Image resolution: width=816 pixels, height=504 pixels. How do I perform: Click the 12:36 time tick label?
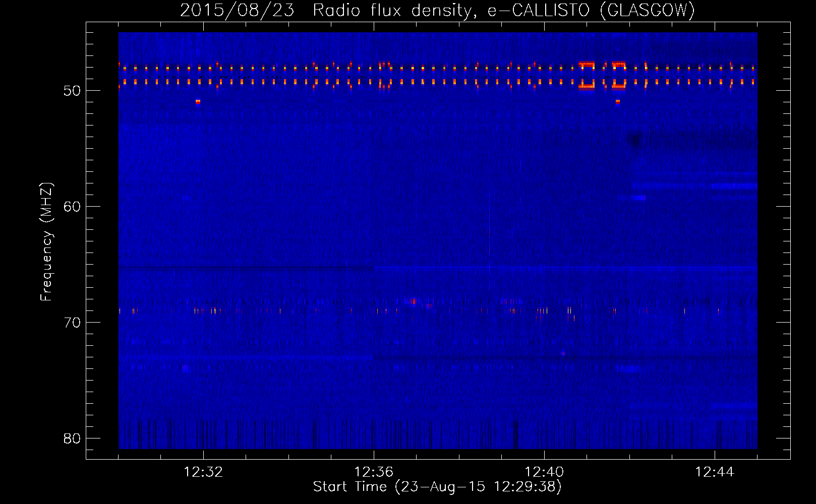[374, 472]
